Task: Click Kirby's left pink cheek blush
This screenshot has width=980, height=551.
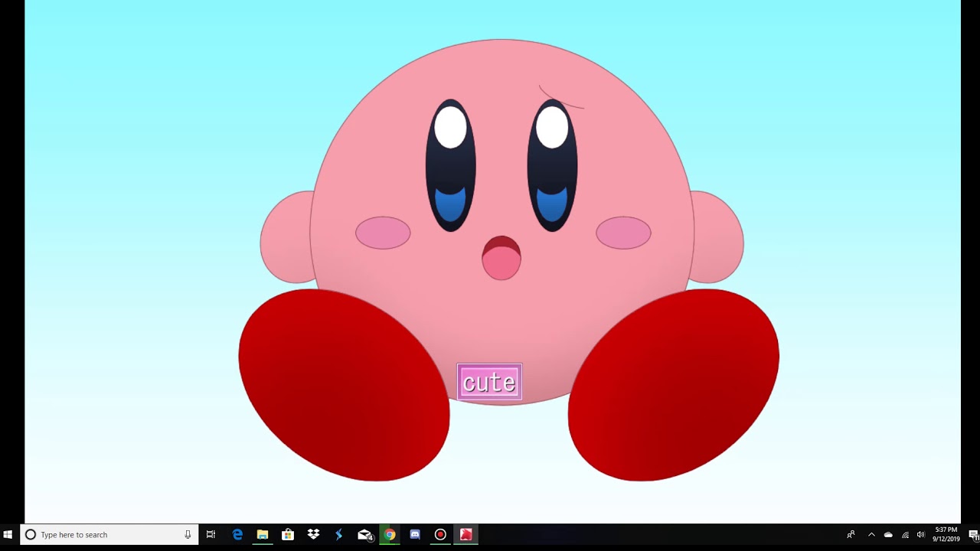Action: [x=383, y=233]
